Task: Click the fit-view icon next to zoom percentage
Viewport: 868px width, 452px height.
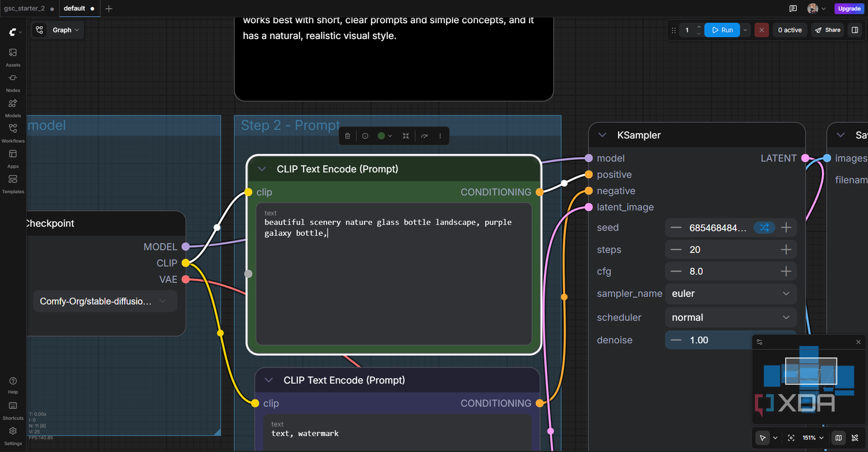Action: (x=791, y=438)
